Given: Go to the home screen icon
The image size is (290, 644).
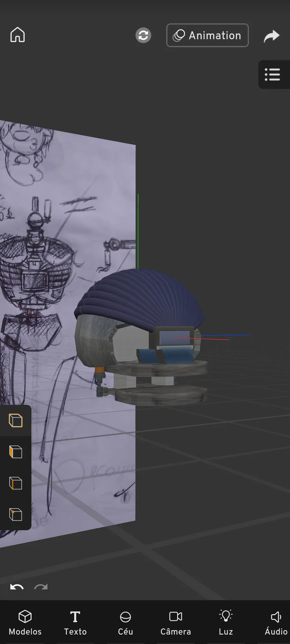Looking at the screenshot, I should [x=17, y=35].
